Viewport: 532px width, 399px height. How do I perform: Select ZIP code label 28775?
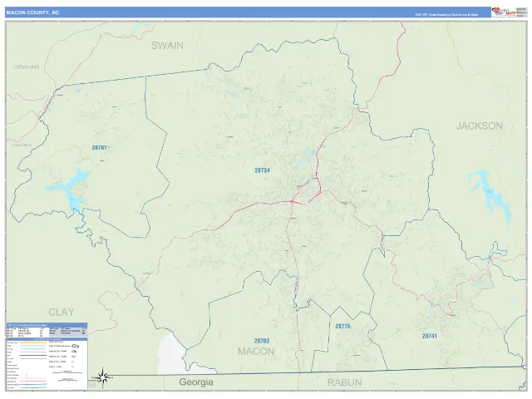(x=342, y=326)
